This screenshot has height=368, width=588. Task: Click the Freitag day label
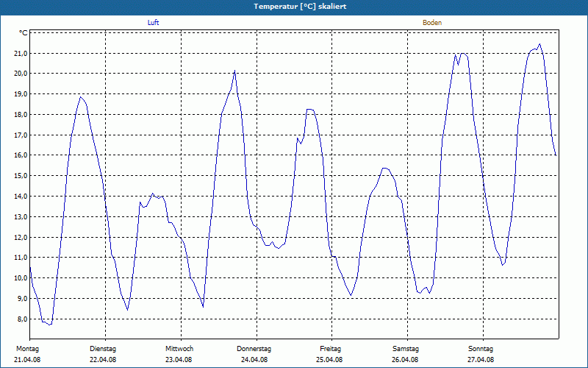coord(330,349)
